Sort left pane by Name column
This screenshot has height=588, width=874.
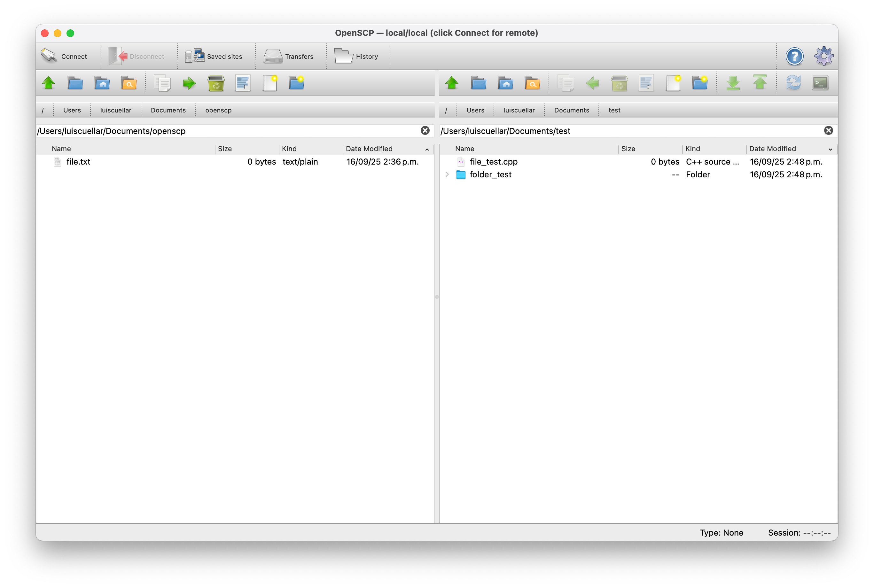126,149
